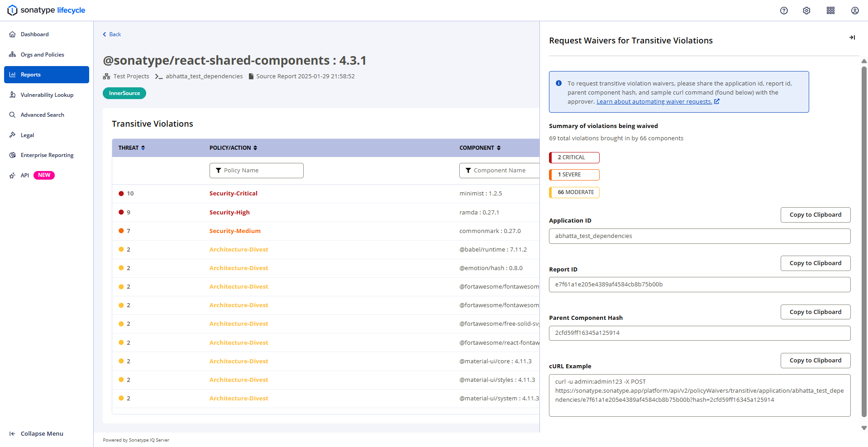Click the document icon before Source Report
868x447 pixels.
pos(251,76)
